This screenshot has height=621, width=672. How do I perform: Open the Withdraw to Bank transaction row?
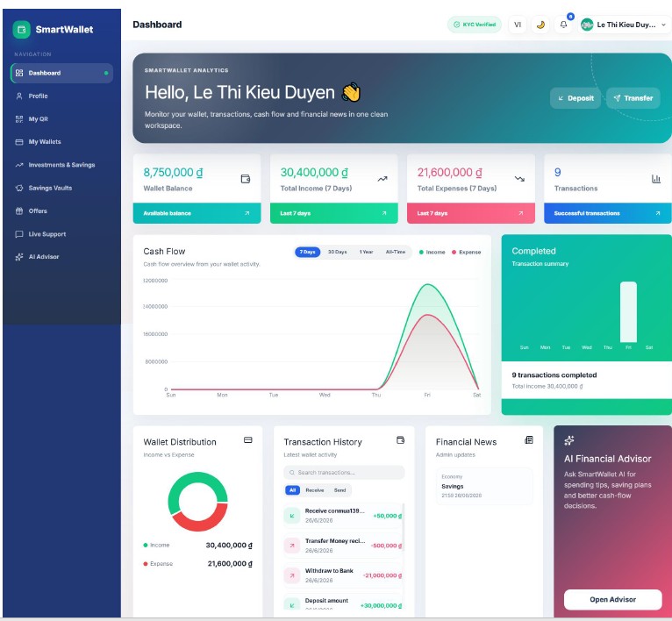tap(343, 575)
